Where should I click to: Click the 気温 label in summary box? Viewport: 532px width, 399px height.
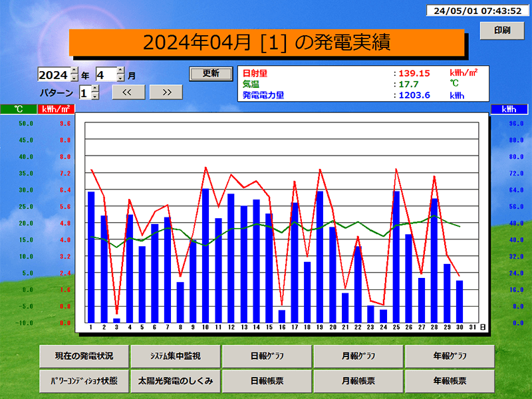(x=251, y=84)
